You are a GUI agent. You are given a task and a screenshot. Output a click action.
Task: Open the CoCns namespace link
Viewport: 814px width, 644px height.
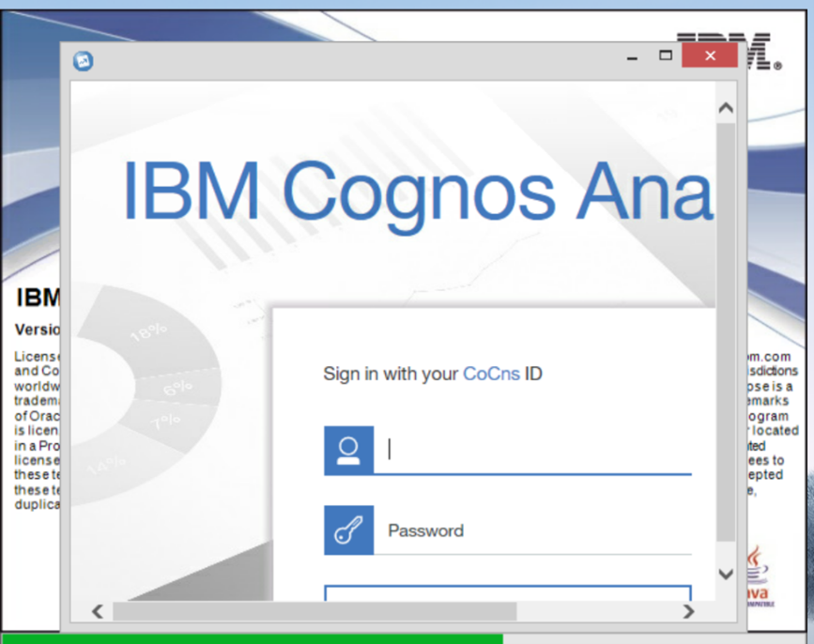(491, 374)
